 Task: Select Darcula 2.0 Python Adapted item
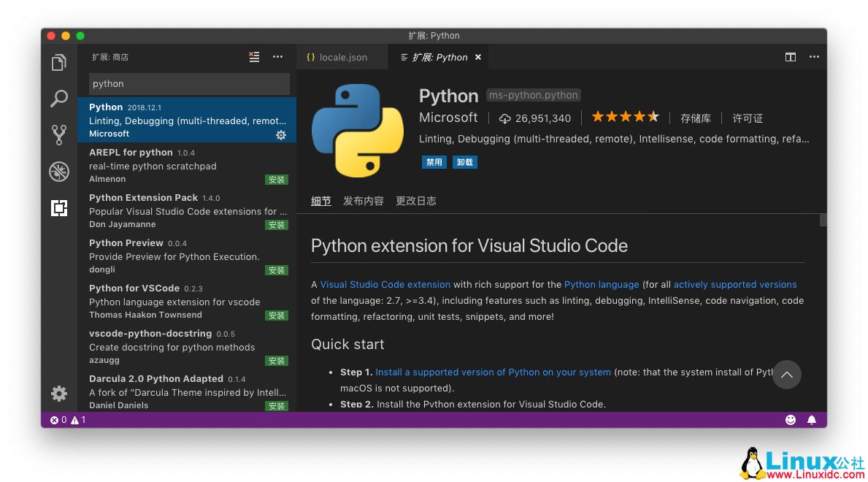click(187, 391)
